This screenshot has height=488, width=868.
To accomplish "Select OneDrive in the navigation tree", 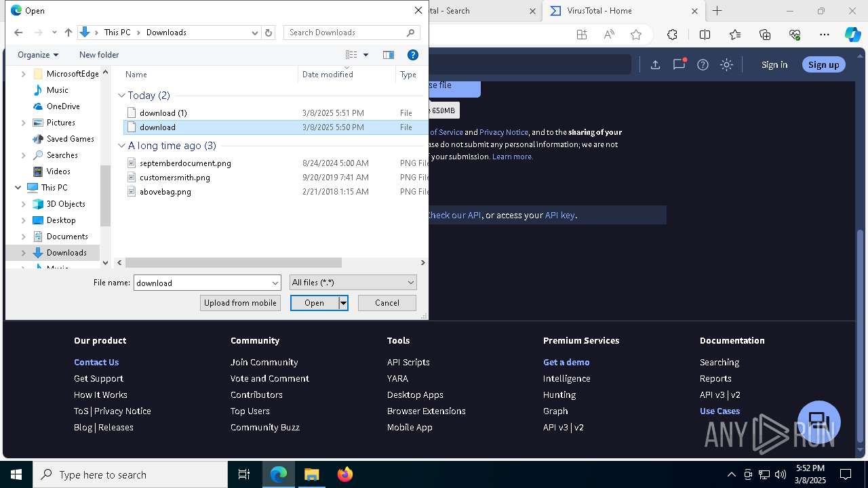I will coord(63,106).
